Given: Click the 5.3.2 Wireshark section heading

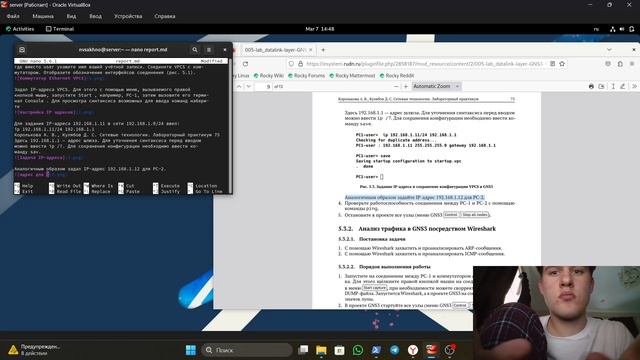Looking at the screenshot, I should tap(417, 229).
